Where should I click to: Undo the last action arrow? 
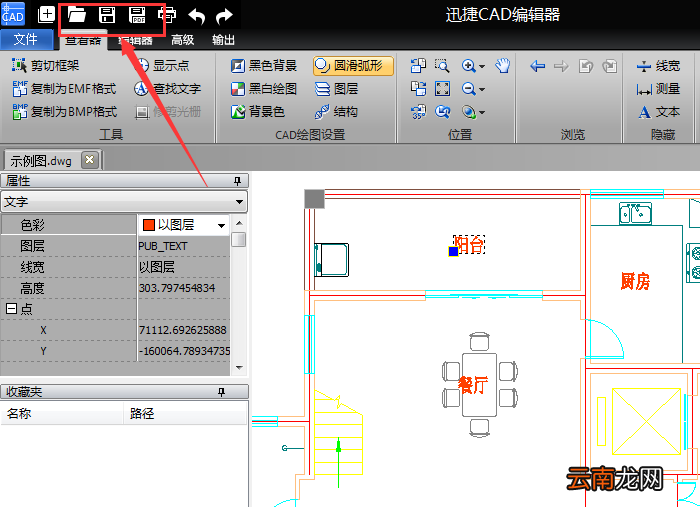pos(196,16)
